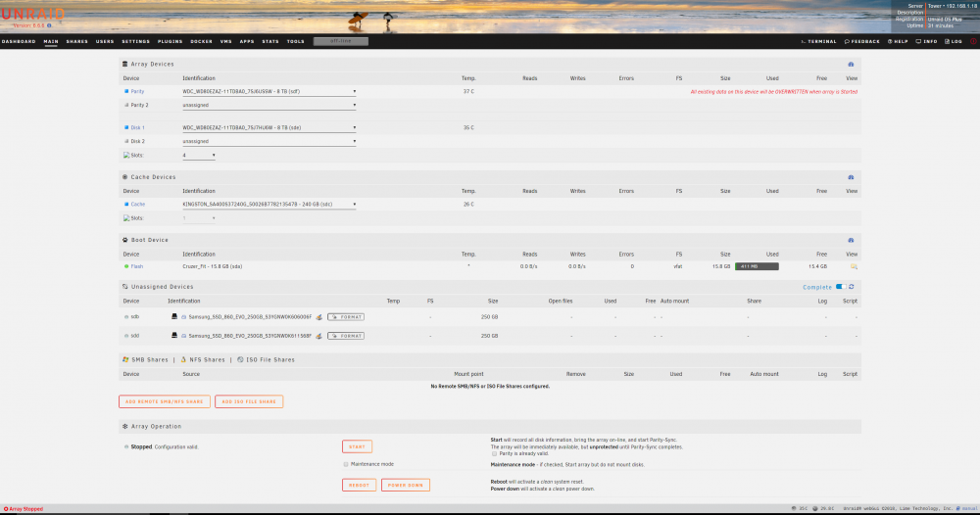Click the ISO File Shares disc icon
The width and height of the screenshot is (980, 515).
(240, 360)
